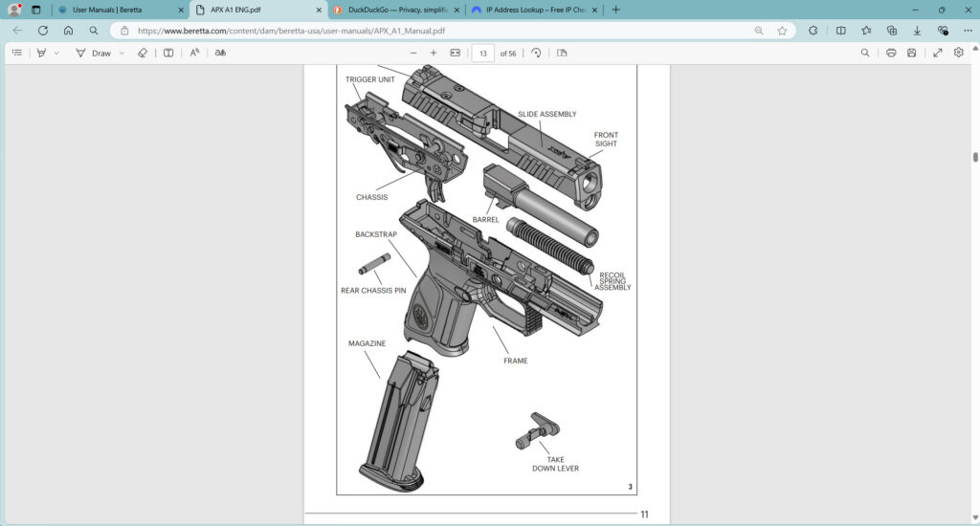Add this page to favorites star
980x526 pixels.
coord(782,31)
